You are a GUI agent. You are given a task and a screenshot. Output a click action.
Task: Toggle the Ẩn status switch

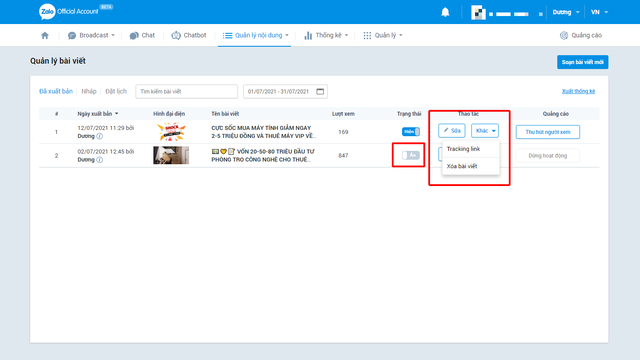(411, 155)
